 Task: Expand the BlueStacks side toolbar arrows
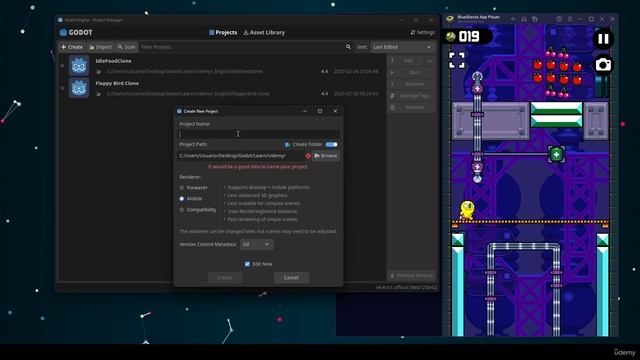pyautogui.click(x=612, y=19)
